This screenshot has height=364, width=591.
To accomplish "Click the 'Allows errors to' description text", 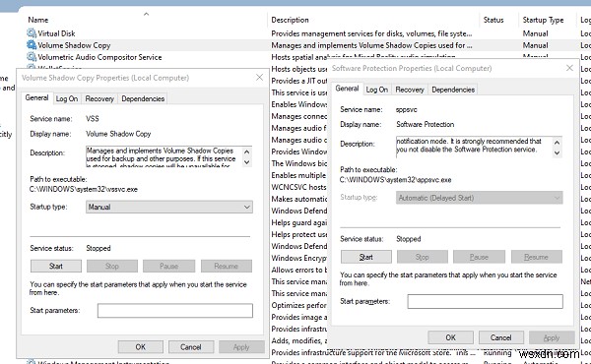I will click(298, 270).
